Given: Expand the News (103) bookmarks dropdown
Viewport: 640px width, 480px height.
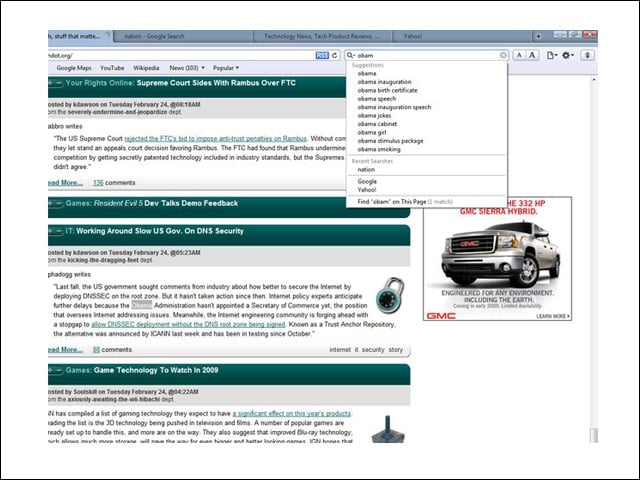Looking at the screenshot, I should 187,68.
